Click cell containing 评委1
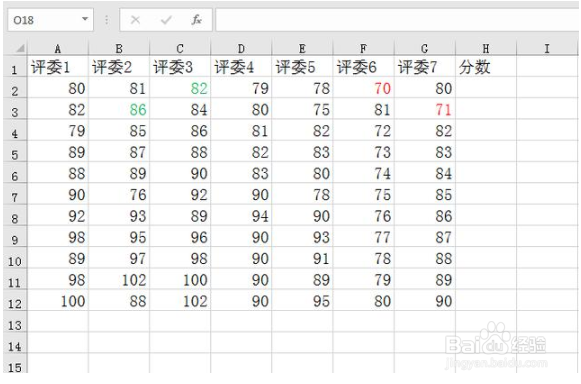The width and height of the screenshot is (581, 384). pyautogui.click(x=58, y=67)
